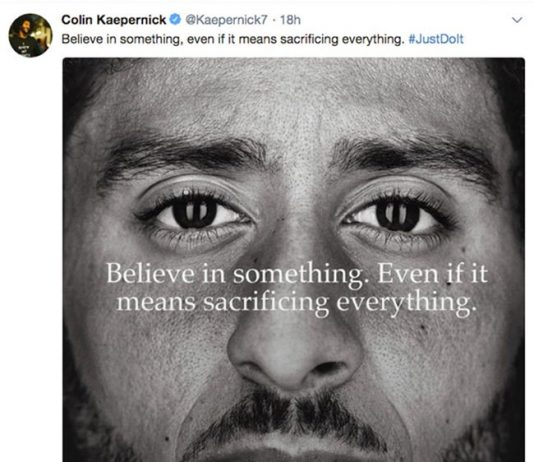Open the Colin Kaepernick display name link
This screenshot has width=534, height=462.
coord(113,20)
